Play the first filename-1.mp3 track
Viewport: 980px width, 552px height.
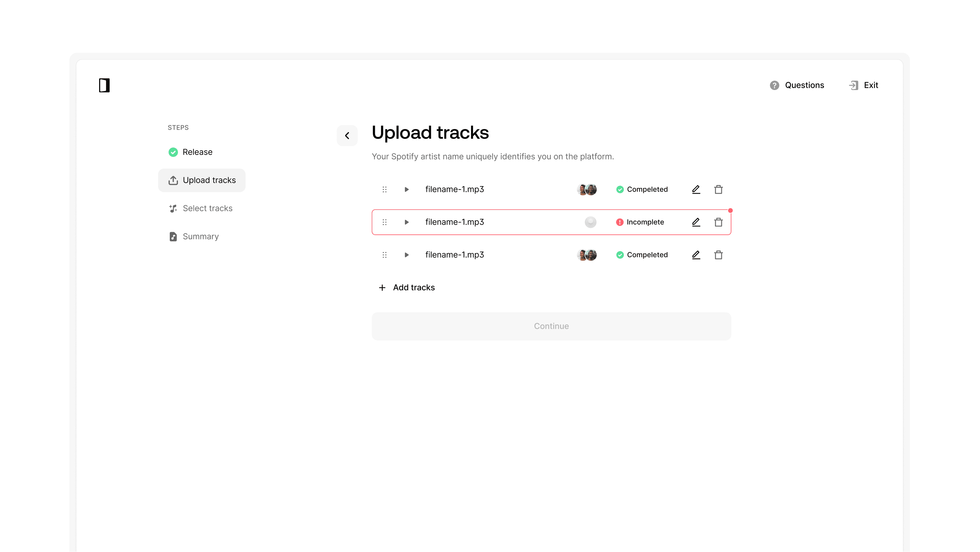(406, 189)
